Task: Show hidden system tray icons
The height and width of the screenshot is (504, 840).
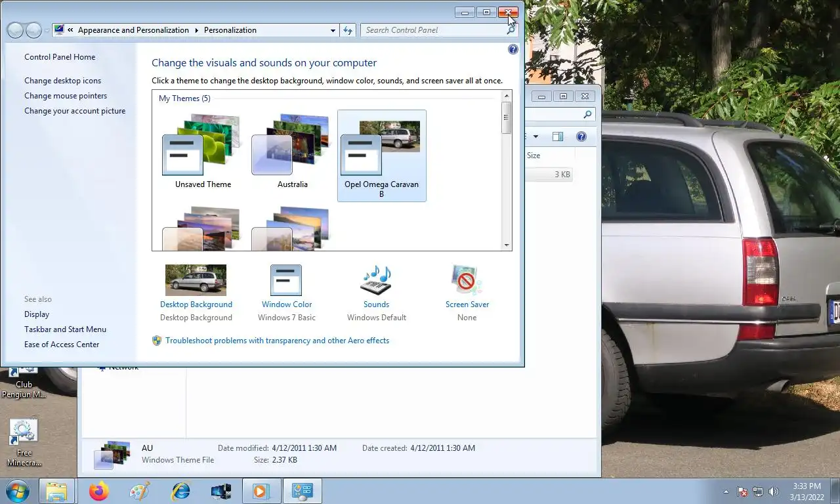Action: 726,492
